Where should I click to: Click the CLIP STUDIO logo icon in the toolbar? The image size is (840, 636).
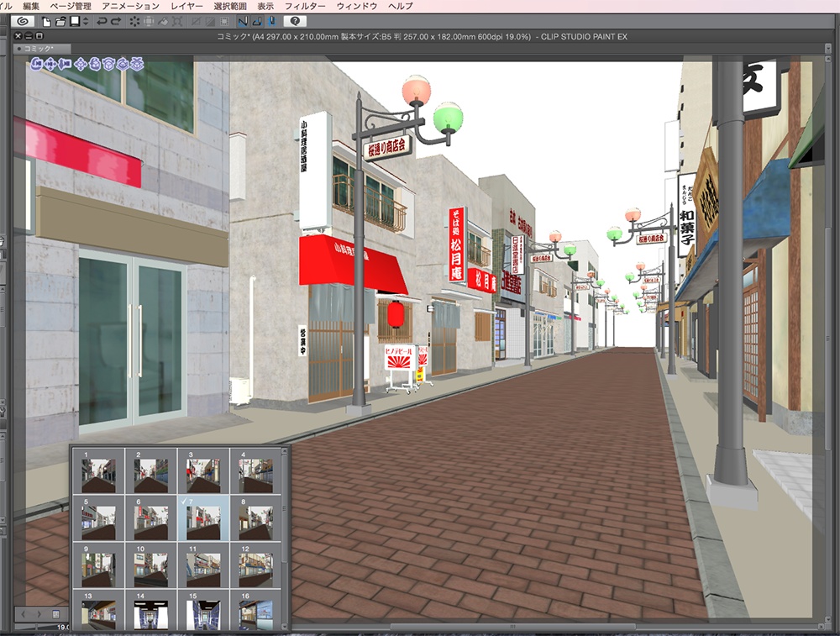(23, 23)
